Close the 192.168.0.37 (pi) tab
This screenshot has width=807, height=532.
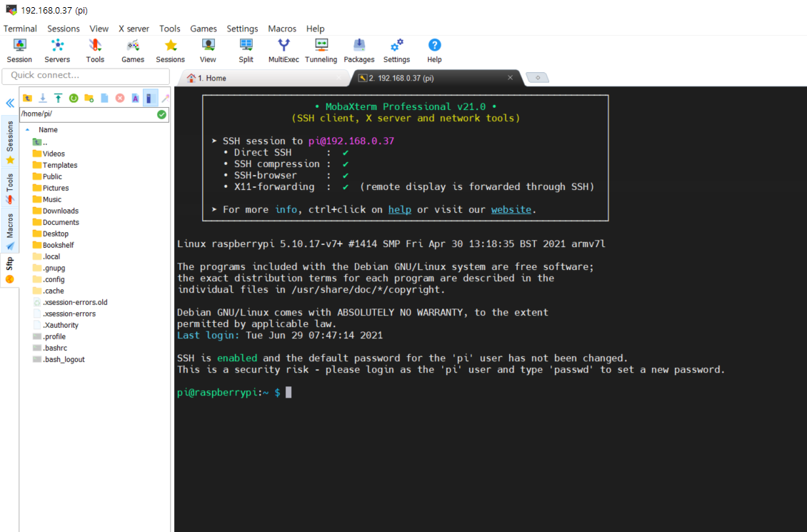[510, 78]
